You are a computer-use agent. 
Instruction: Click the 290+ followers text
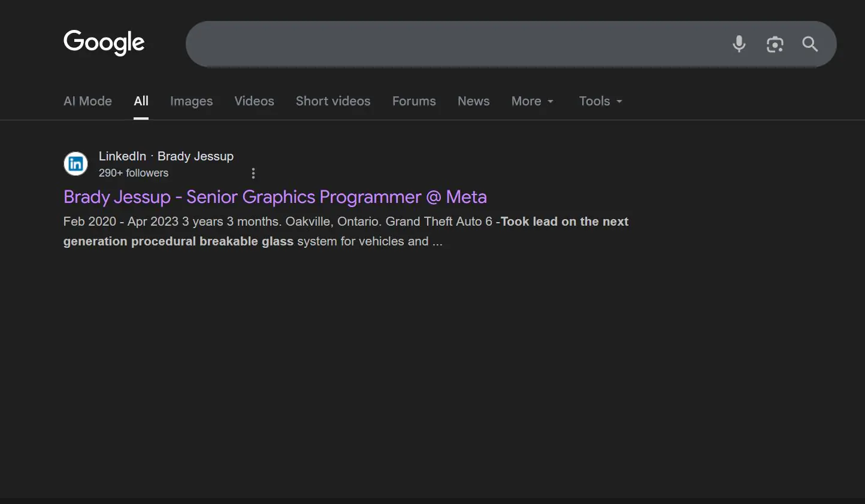(x=134, y=173)
